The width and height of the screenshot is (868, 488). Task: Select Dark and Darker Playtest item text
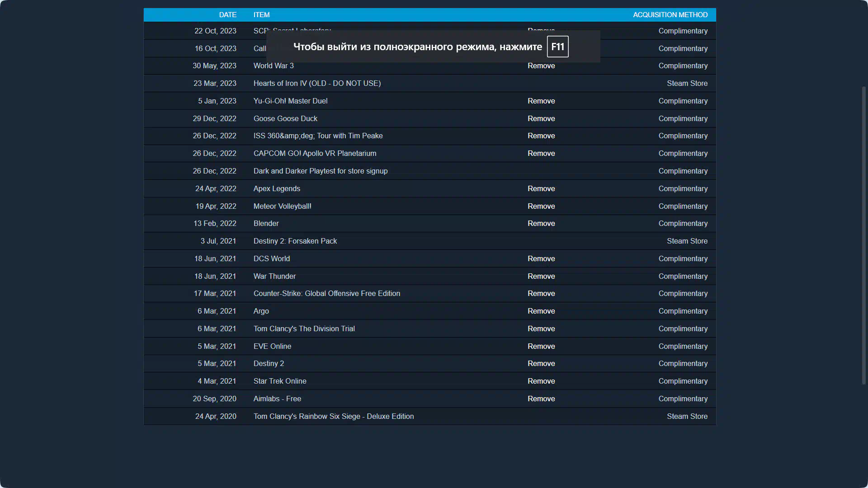coord(320,171)
